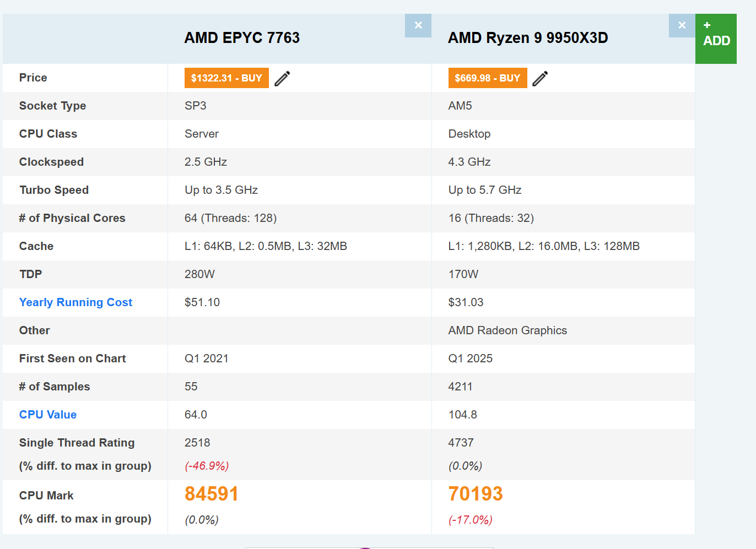This screenshot has height=549, width=756.
Task: Edit the Ryzen 9 9950X3D price with pencil icon
Action: tap(540, 78)
